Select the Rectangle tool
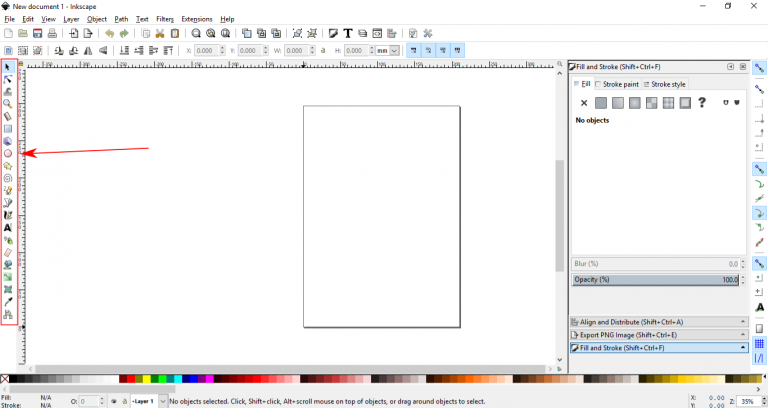 [8, 128]
